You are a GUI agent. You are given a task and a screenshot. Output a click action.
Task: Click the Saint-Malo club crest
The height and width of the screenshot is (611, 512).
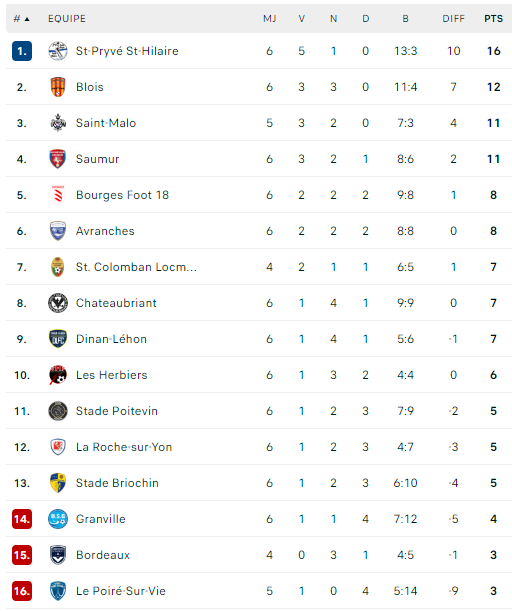point(58,123)
